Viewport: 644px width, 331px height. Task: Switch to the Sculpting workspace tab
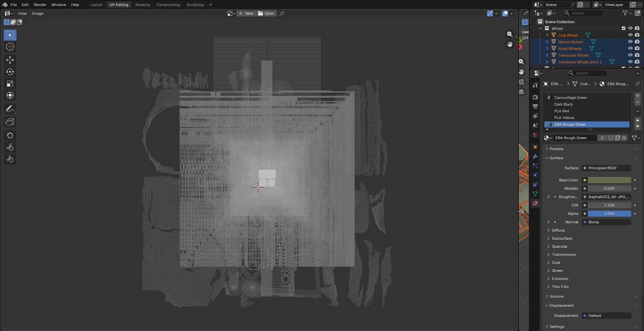pos(195,5)
